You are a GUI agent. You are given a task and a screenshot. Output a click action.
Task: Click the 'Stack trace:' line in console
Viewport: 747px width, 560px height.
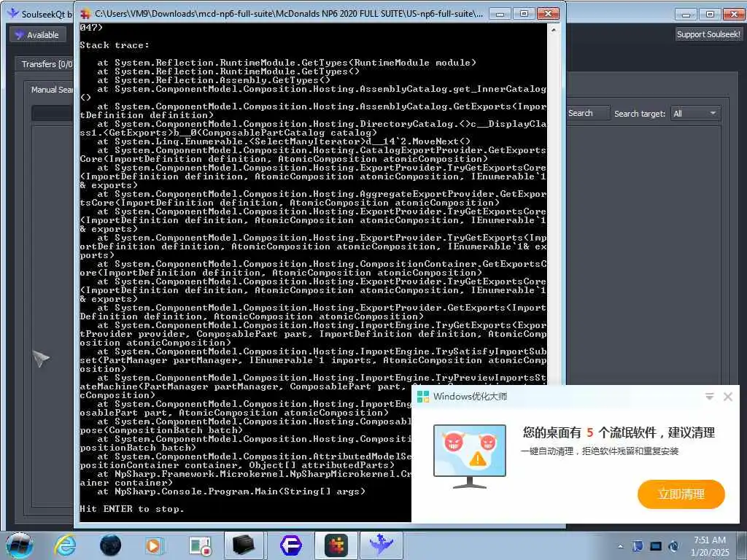click(x=115, y=45)
